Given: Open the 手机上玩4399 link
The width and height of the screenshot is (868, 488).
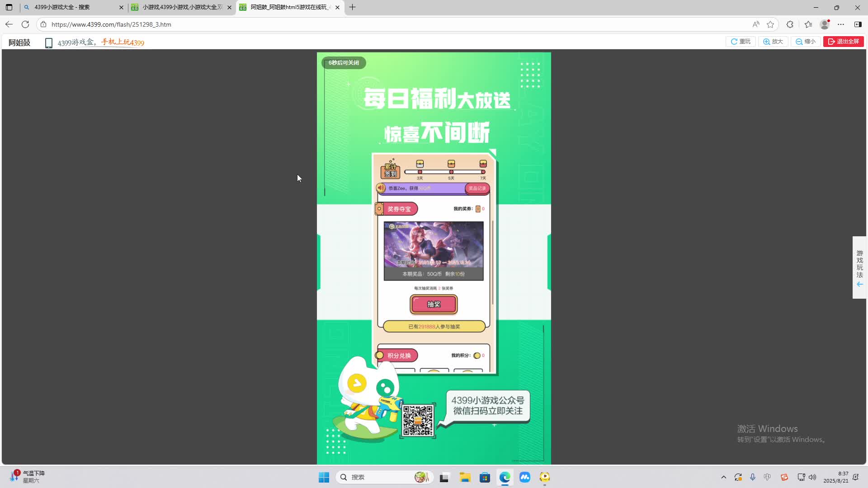Looking at the screenshot, I should [122, 42].
